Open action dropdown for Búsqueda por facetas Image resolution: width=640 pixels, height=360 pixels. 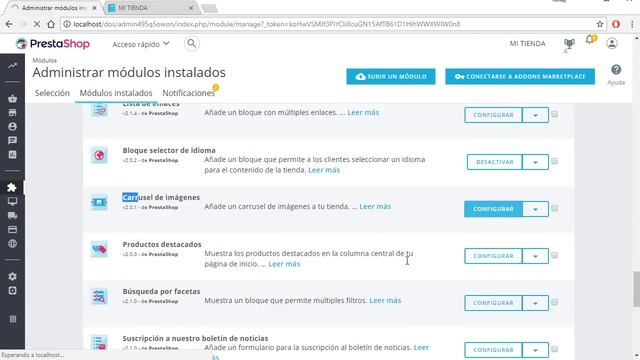[x=536, y=303]
